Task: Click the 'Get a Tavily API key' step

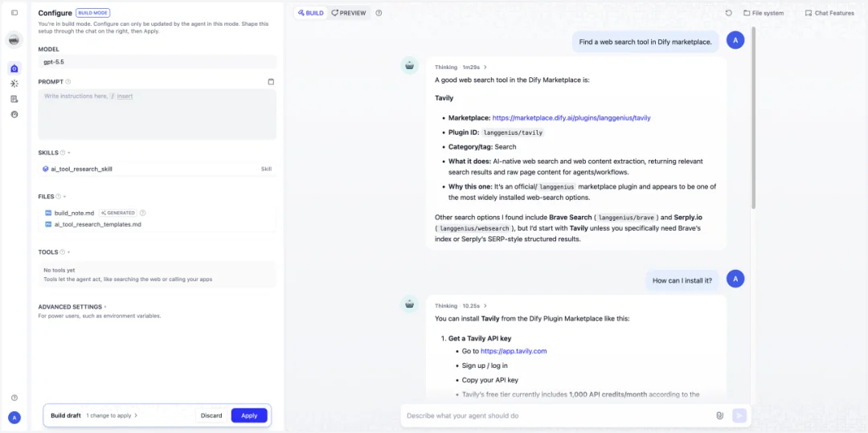Action: point(479,338)
